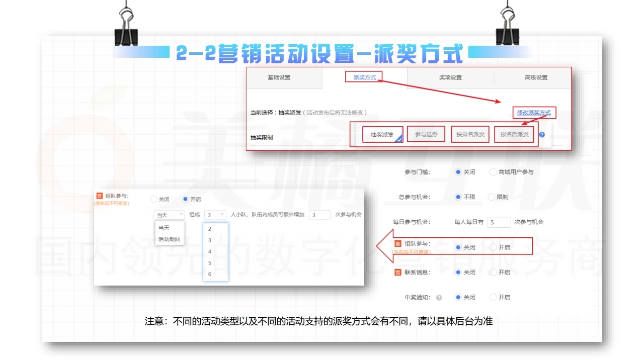Click the 营 badge in the enlarged 组队参与 panel
The width and height of the screenshot is (644, 362).
coord(99,196)
